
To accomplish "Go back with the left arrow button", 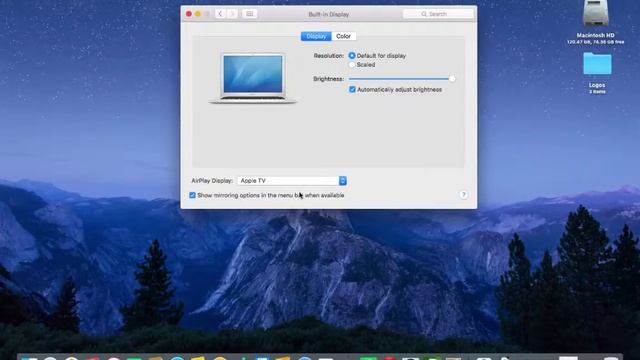I will click(x=220, y=14).
